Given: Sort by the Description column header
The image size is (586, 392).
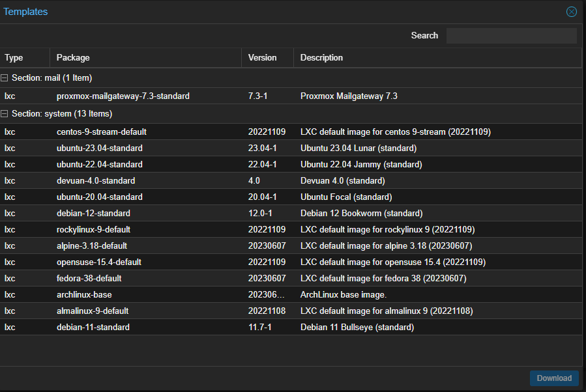Looking at the screenshot, I should tap(437, 57).
